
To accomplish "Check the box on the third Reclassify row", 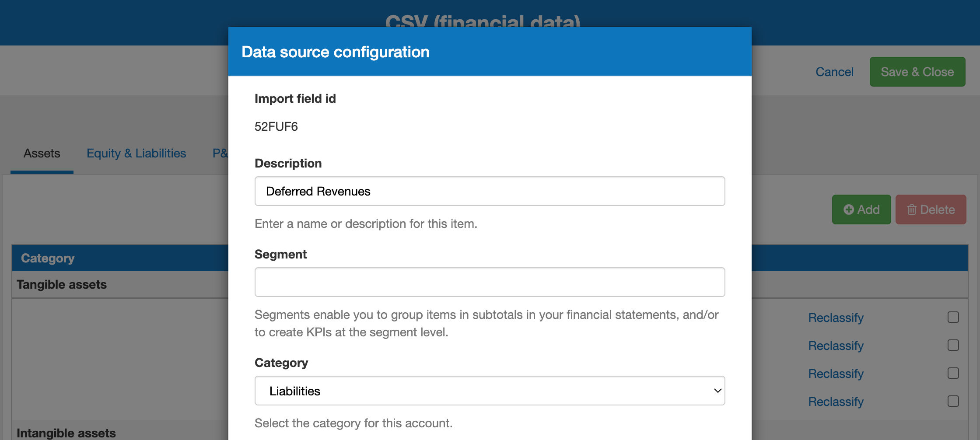I will [953, 373].
